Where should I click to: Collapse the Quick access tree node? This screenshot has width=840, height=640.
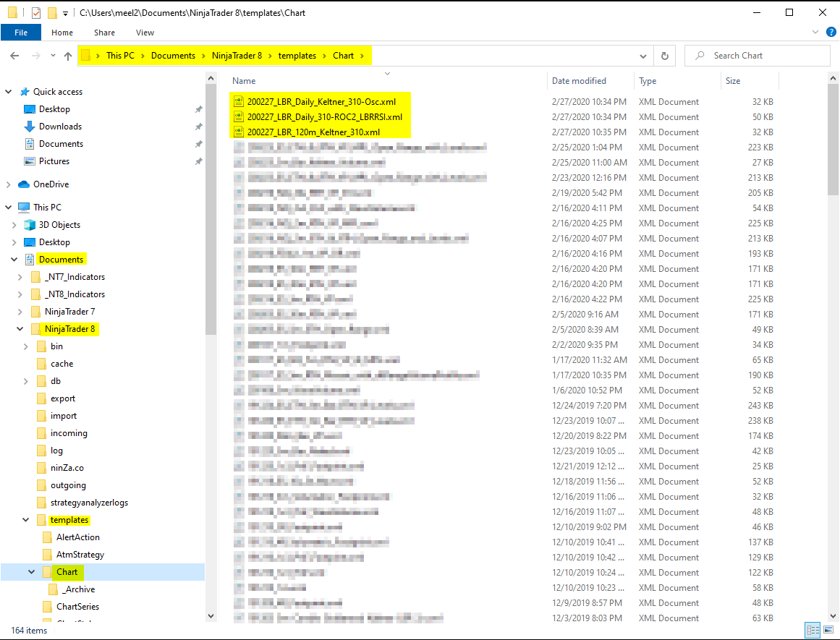pyautogui.click(x=8, y=92)
